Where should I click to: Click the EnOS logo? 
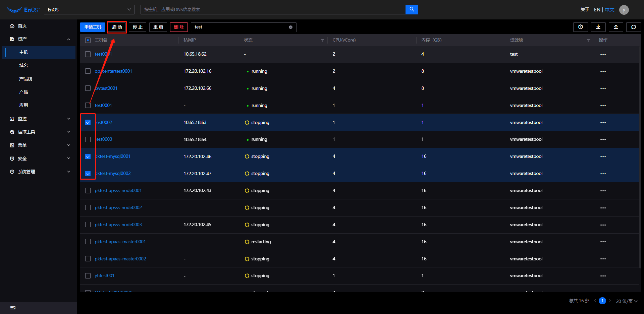click(23, 10)
